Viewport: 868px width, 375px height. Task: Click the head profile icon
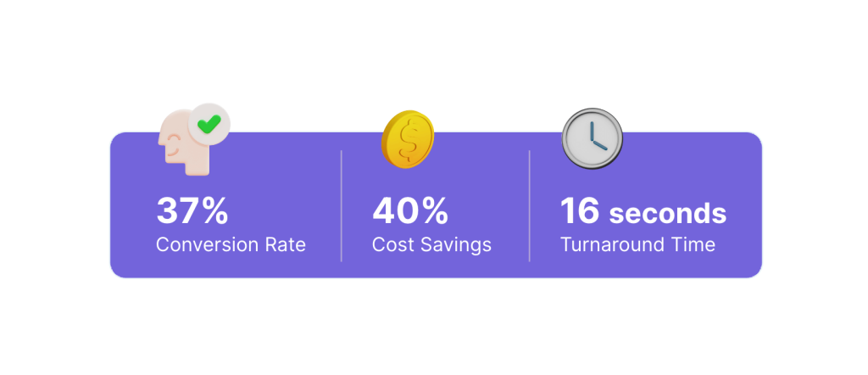coord(180,146)
